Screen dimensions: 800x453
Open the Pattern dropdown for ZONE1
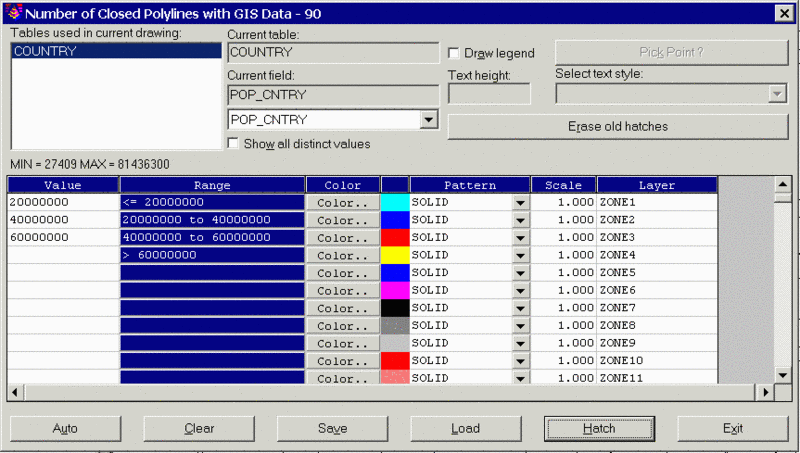tap(520, 203)
